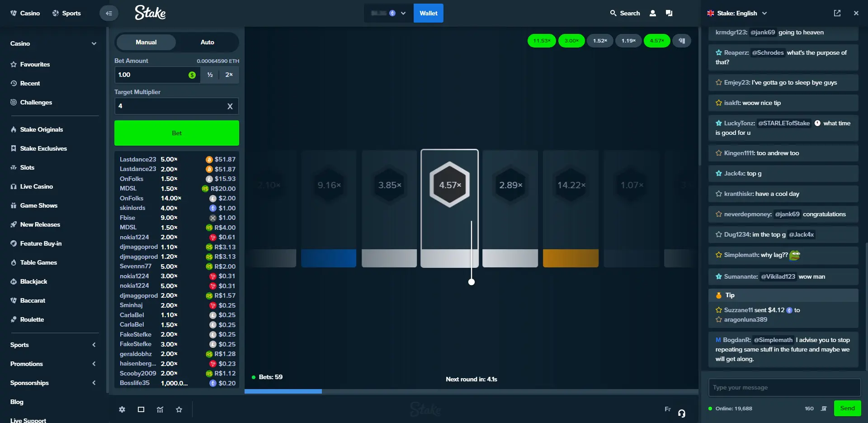The height and width of the screenshot is (423, 868).
Task: Toggle chat panel icon in header
Action: pyautogui.click(x=669, y=13)
